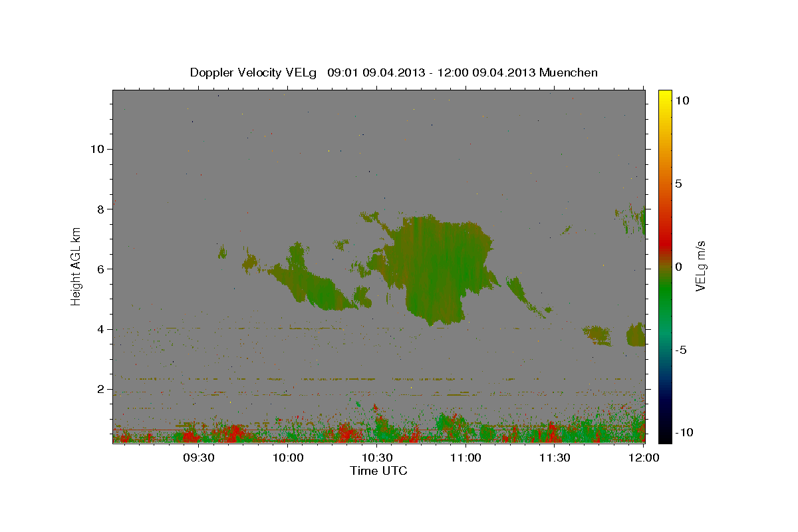Click the 09:30 time tick label
The height and width of the screenshot is (532, 798).
(x=199, y=458)
